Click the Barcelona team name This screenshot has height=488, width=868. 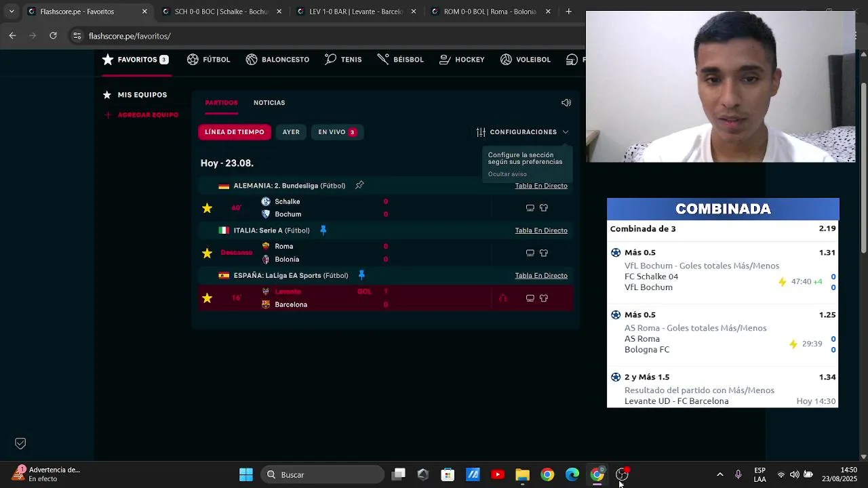(291, 304)
